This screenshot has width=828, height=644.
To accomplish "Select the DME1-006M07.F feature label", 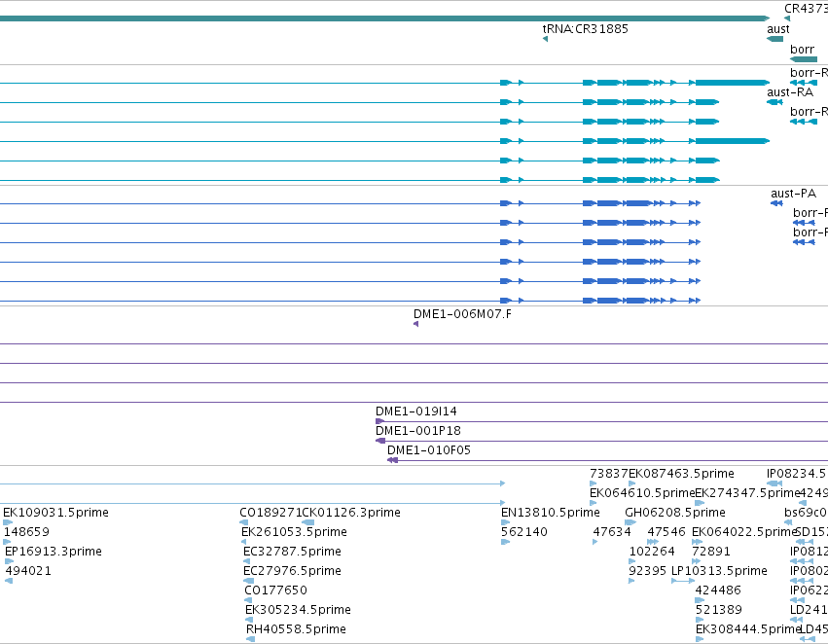I will coord(462,314).
